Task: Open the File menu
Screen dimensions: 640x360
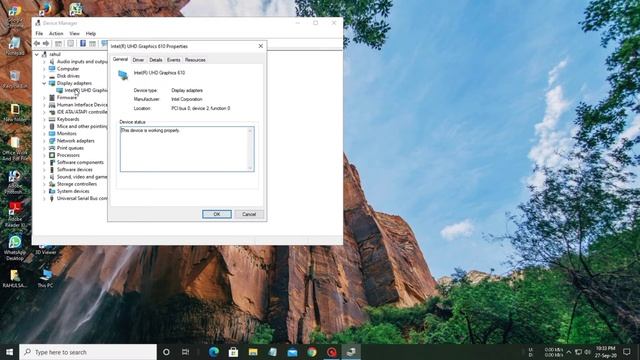Action: 39,33
